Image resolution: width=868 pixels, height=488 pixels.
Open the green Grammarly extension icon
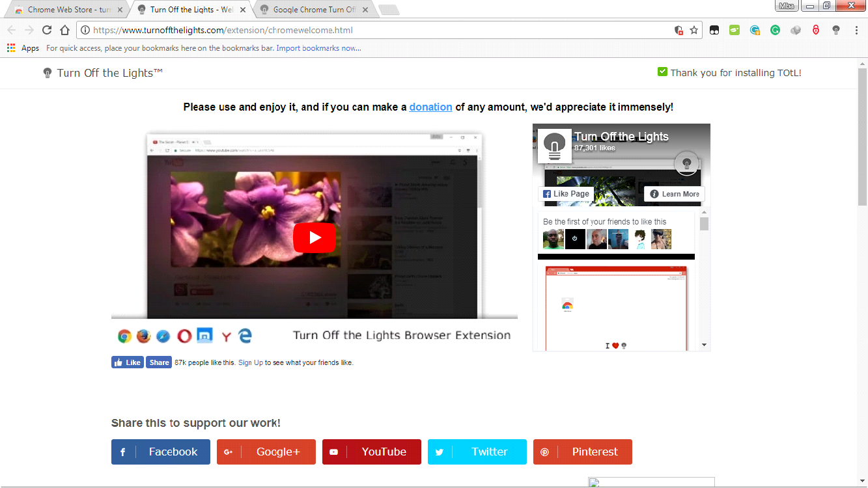pos(775,30)
